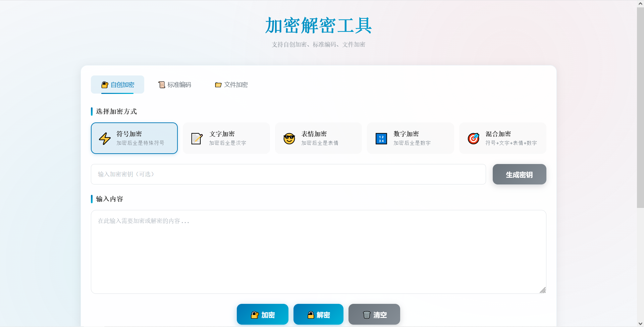Click the 加密解密工具 page title
The height and width of the screenshot is (327, 644).
click(319, 25)
